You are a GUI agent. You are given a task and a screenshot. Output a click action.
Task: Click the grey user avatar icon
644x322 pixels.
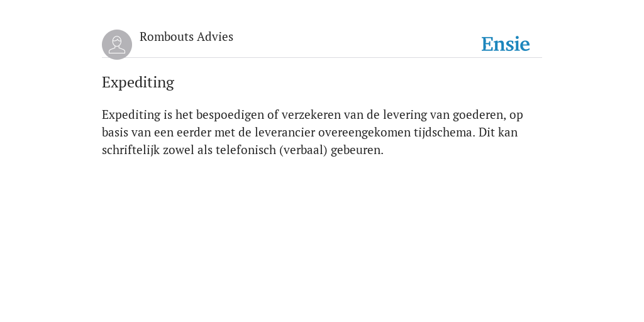pos(117,45)
